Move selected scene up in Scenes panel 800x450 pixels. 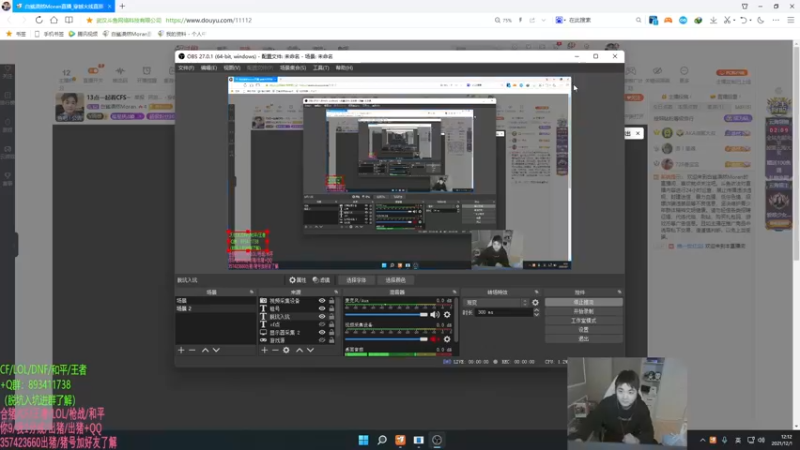(205, 350)
